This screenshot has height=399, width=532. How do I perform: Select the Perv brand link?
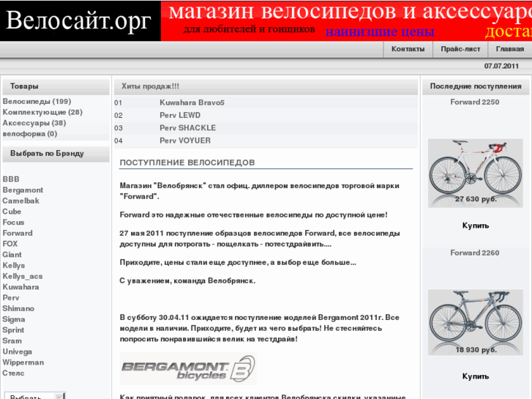(x=11, y=298)
